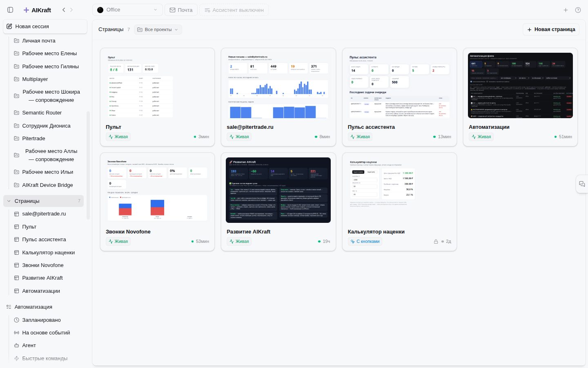Click the AIKraft logo plus icon
588x368 pixels.
click(x=26, y=10)
